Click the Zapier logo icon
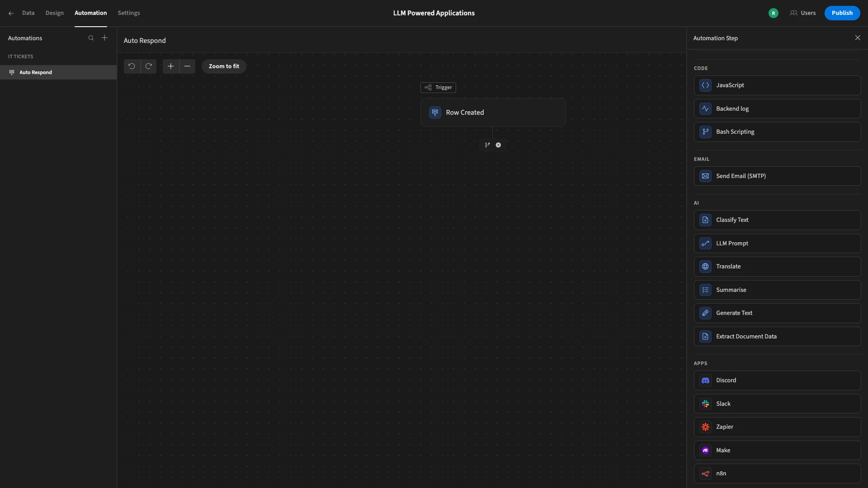This screenshot has width=868, height=488. (705, 427)
